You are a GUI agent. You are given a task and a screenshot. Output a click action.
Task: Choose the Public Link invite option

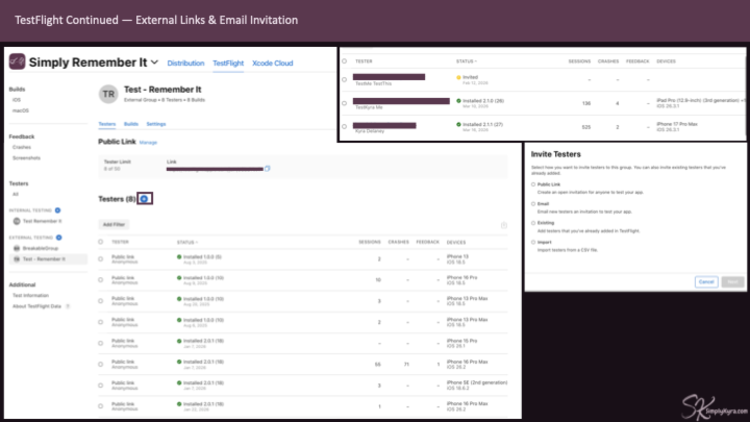pyautogui.click(x=533, y=184)
